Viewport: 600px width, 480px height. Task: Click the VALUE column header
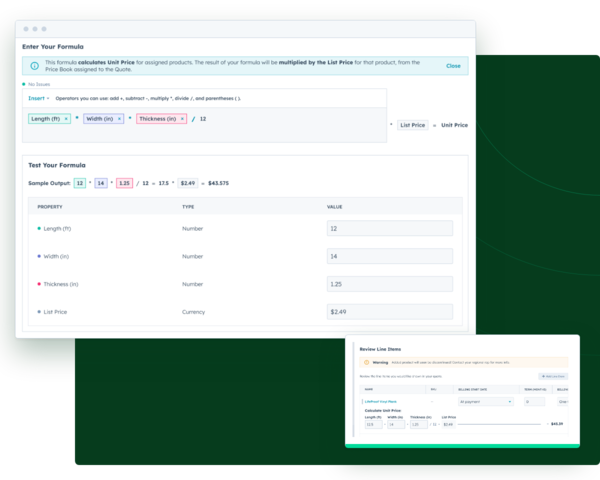tap(334, 207)
